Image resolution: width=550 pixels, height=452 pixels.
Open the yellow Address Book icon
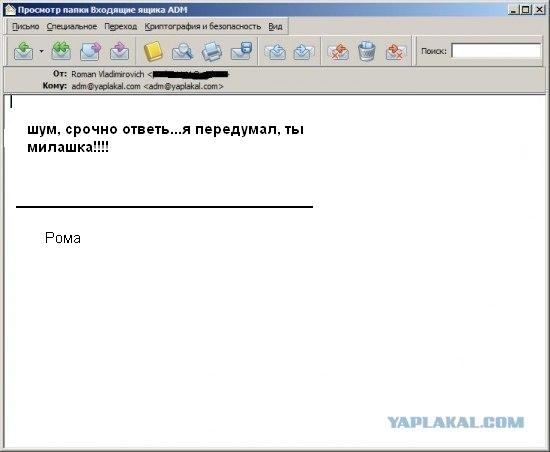coord(153,51)
